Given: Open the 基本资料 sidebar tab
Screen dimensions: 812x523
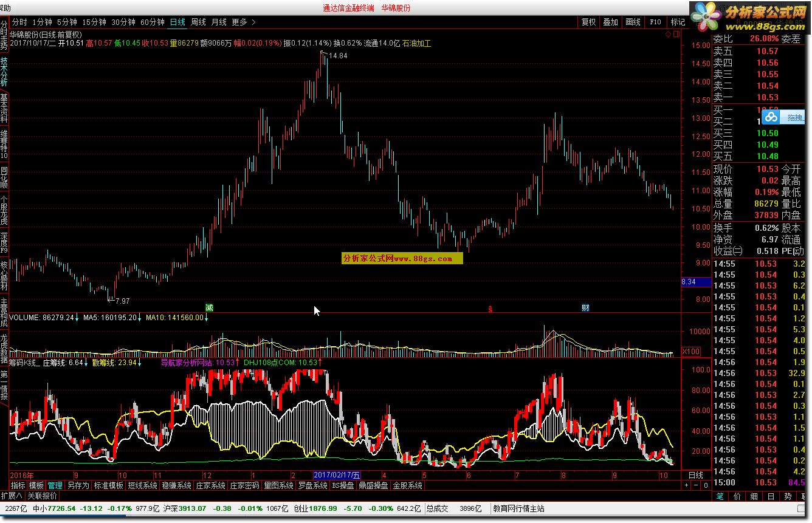Looking at the screenshot, I should click(4, 108).
